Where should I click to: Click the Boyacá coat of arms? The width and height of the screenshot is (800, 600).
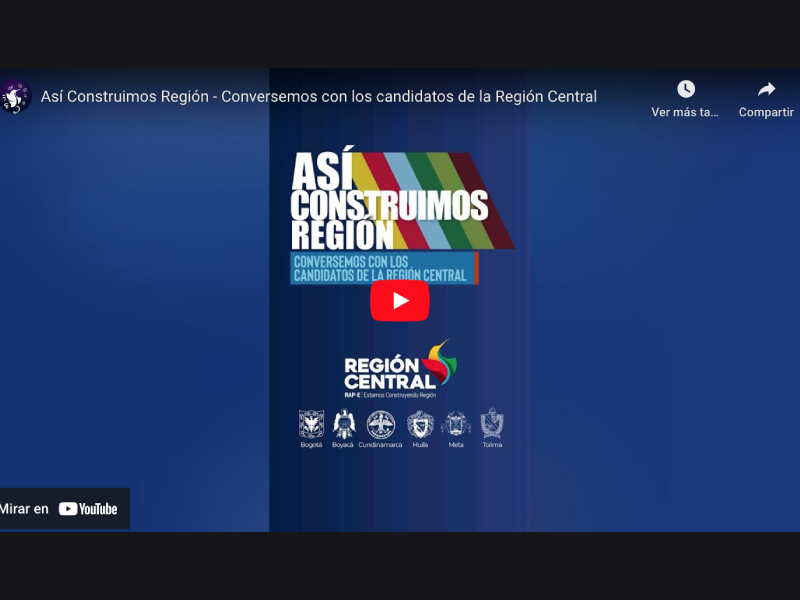tap(343, 424)
